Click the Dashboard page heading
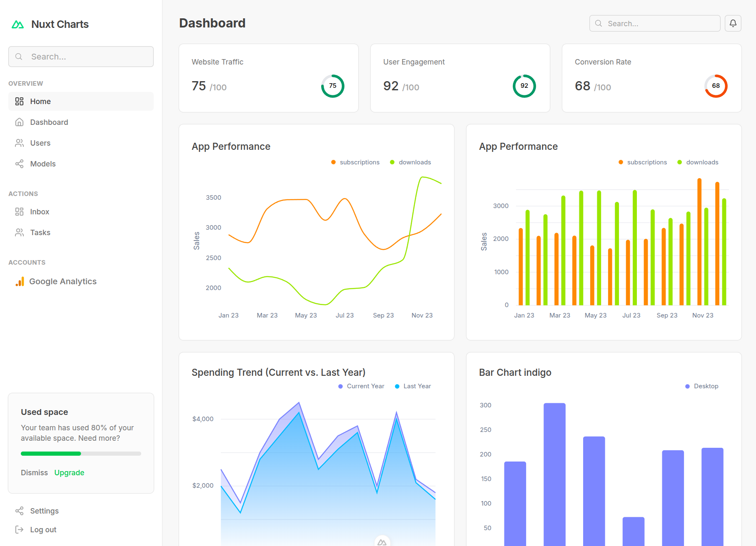This screenshot has width=756, height=546. (212, 23)
